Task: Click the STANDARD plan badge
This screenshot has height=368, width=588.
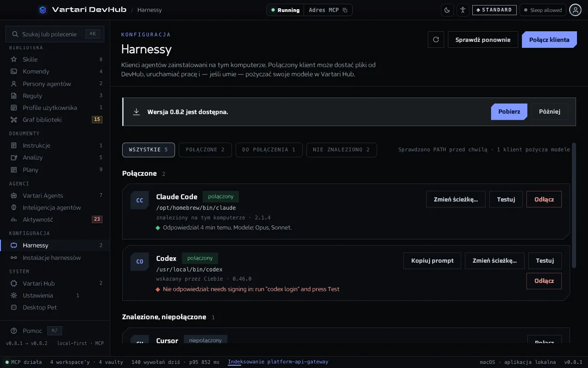Action: (x=494, y=10)
